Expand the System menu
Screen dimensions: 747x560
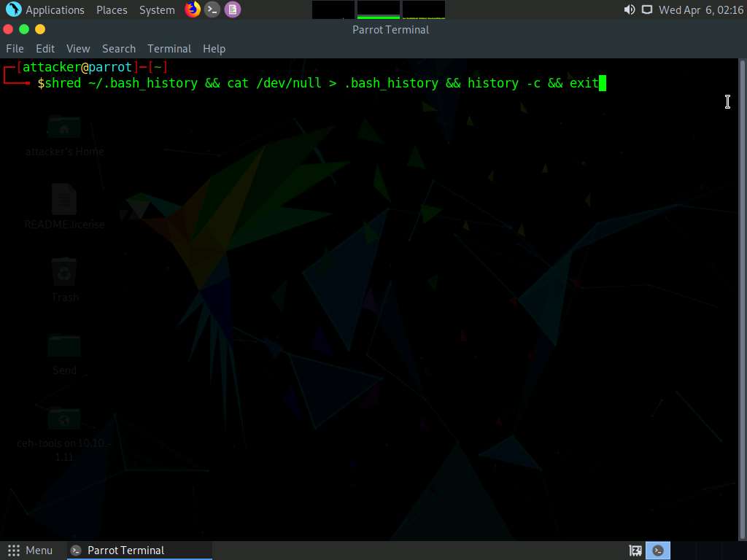coord(157,10)
